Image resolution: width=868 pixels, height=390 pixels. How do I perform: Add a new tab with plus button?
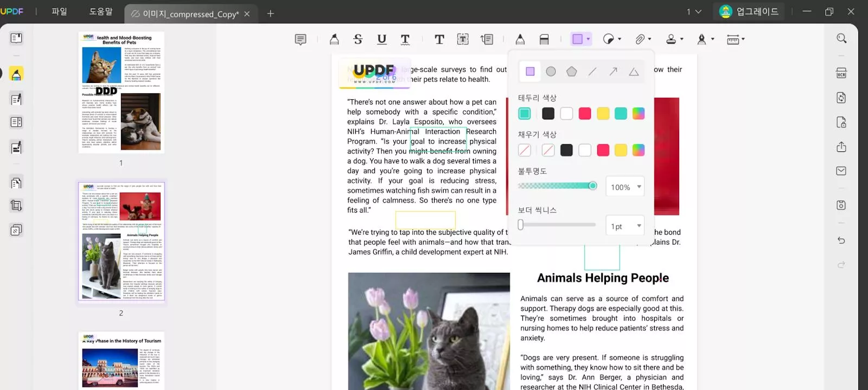click(x=271, y=14)
